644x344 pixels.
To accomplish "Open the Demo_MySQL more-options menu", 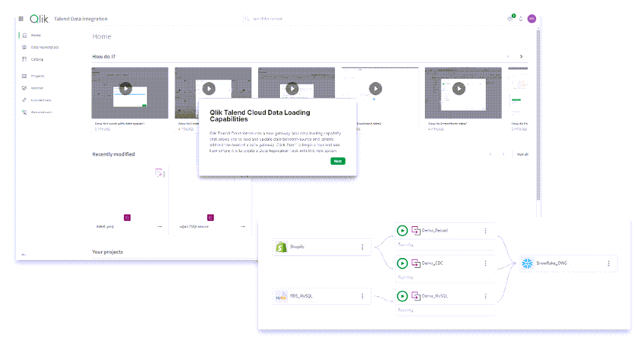I will tap(485, 296).
